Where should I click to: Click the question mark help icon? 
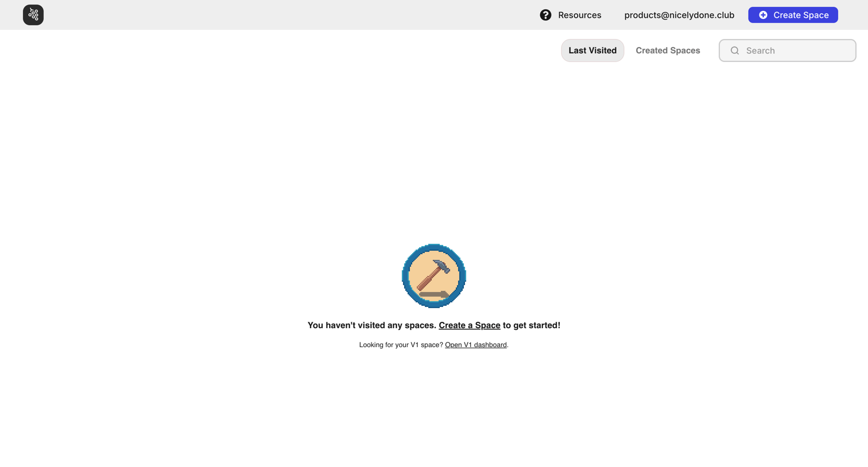point(545,15)
